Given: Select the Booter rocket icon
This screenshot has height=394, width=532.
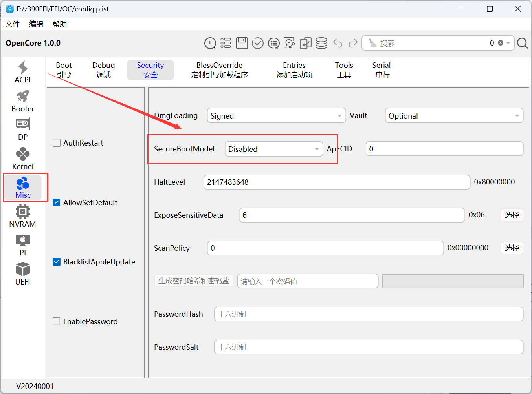Looking at the screenshot, I should click(x=22, y=101).
